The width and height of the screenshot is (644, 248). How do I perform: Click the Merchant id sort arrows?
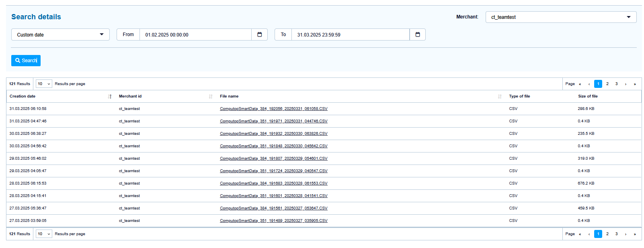tap(211, 96)
